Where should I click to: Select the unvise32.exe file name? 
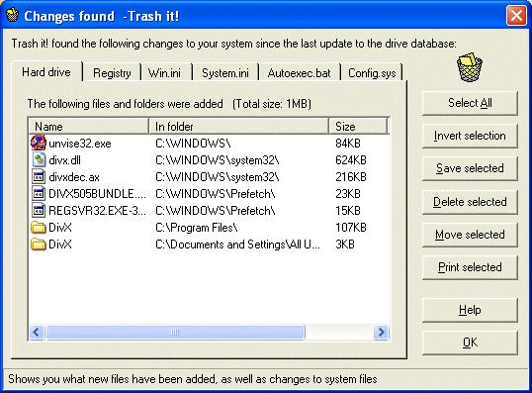click(80, 144)
